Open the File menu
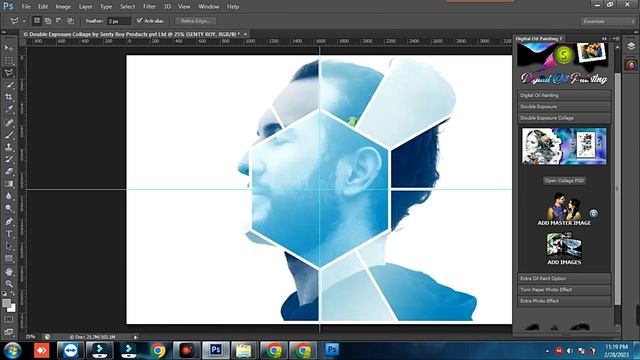Screen dimensions: 640x360 click(26, 7)
